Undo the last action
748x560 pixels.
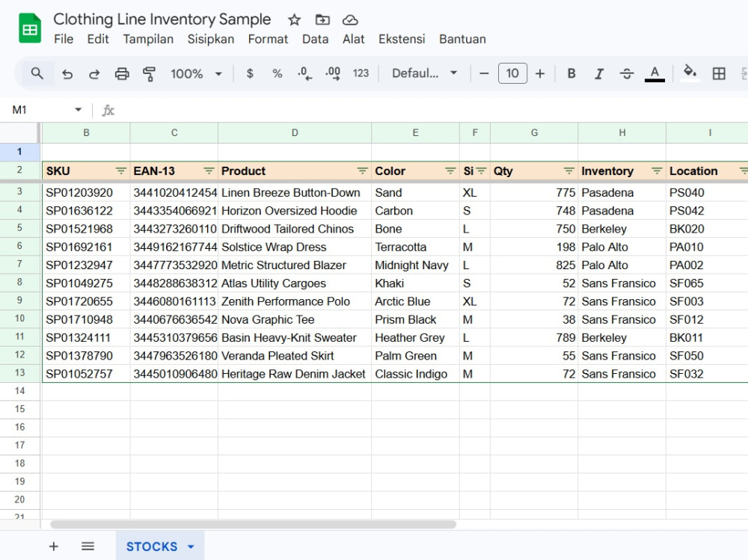coord(67,73)
